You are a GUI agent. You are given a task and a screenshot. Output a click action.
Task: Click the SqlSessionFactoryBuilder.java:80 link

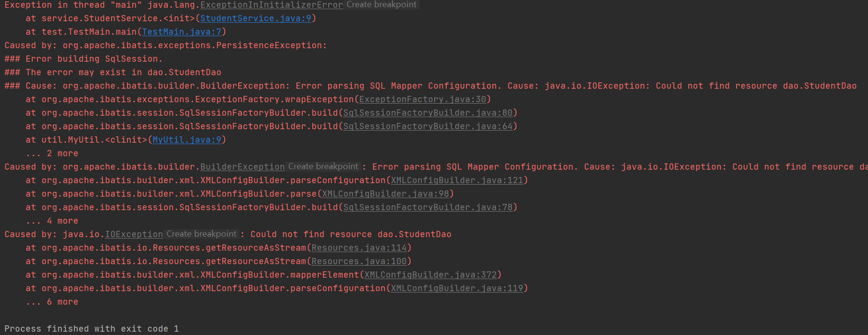[428, 113]
